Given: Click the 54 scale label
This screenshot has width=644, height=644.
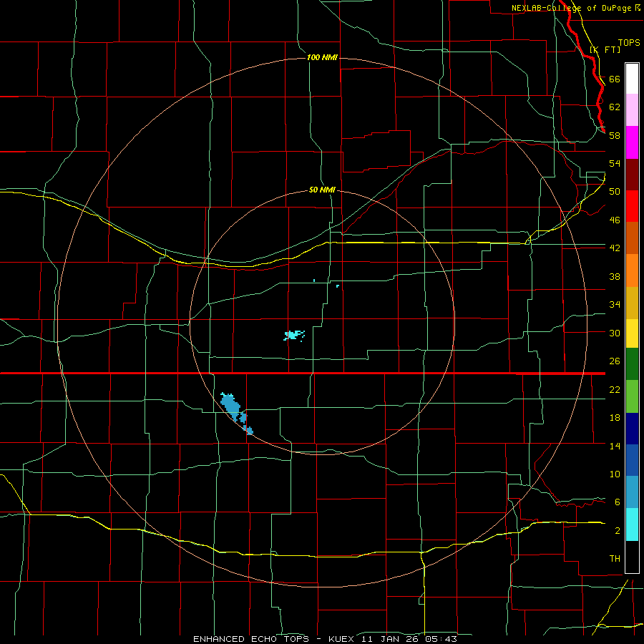Looking at the screenshot, I should tap(615, 163).
